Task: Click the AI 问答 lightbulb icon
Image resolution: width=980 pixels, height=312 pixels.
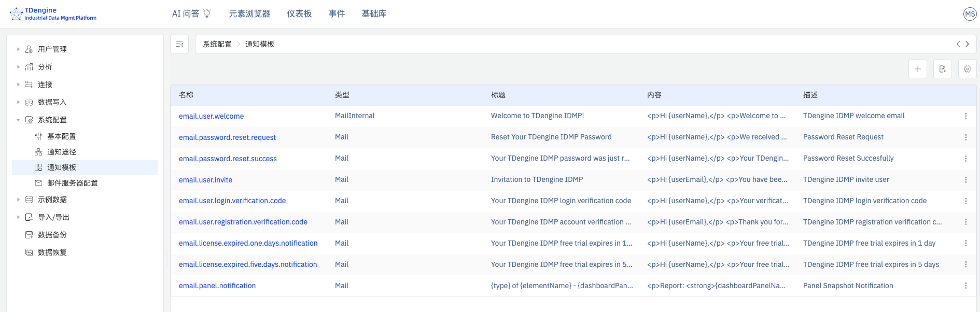Action: point(207,13)
